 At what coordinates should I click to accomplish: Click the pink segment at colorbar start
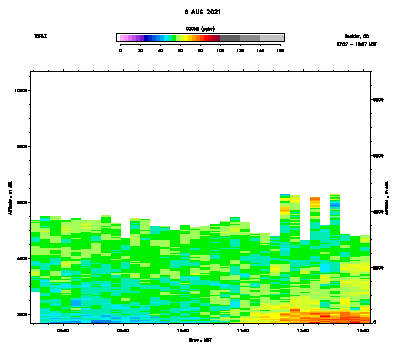tap(122, 38)
